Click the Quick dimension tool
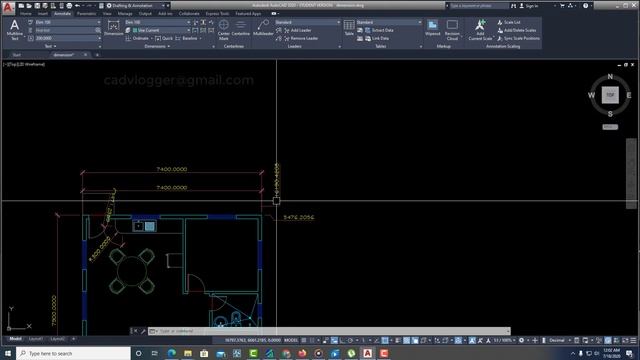Viewport: 640px width, 360px height. coord(164,38)
